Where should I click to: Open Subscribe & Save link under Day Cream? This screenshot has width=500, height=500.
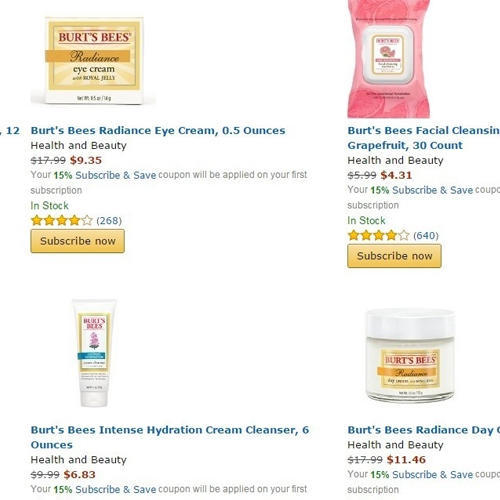pyautogui.click(x=432, y=474)
